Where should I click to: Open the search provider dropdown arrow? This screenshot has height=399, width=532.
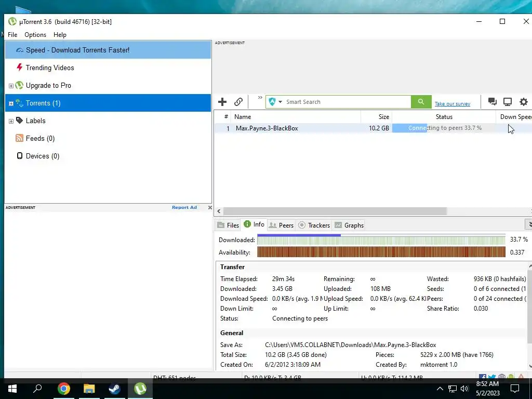280,102
